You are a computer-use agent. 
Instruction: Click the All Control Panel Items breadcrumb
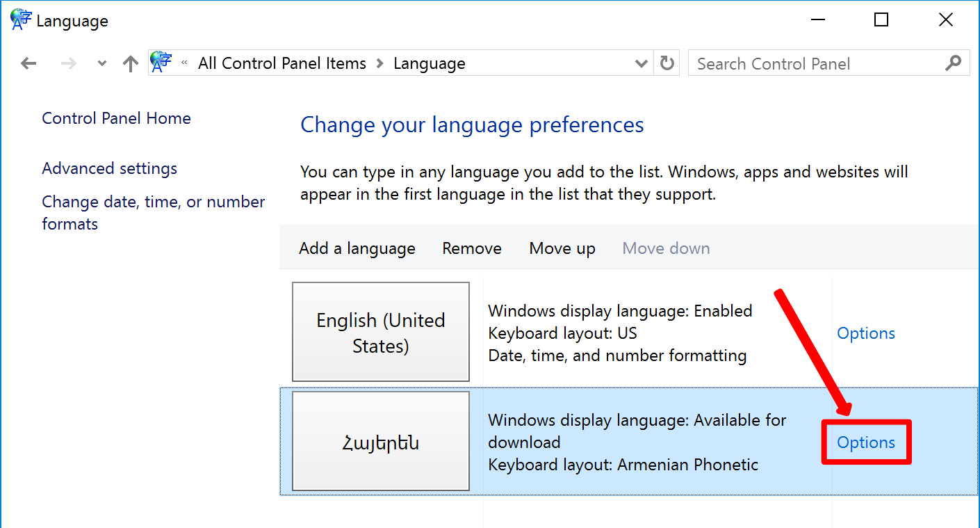[281, 64]
